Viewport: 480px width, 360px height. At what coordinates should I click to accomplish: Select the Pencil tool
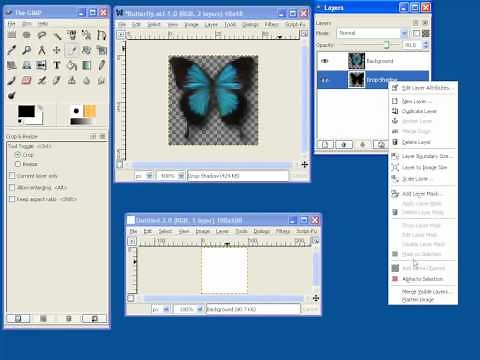[101, 65]
